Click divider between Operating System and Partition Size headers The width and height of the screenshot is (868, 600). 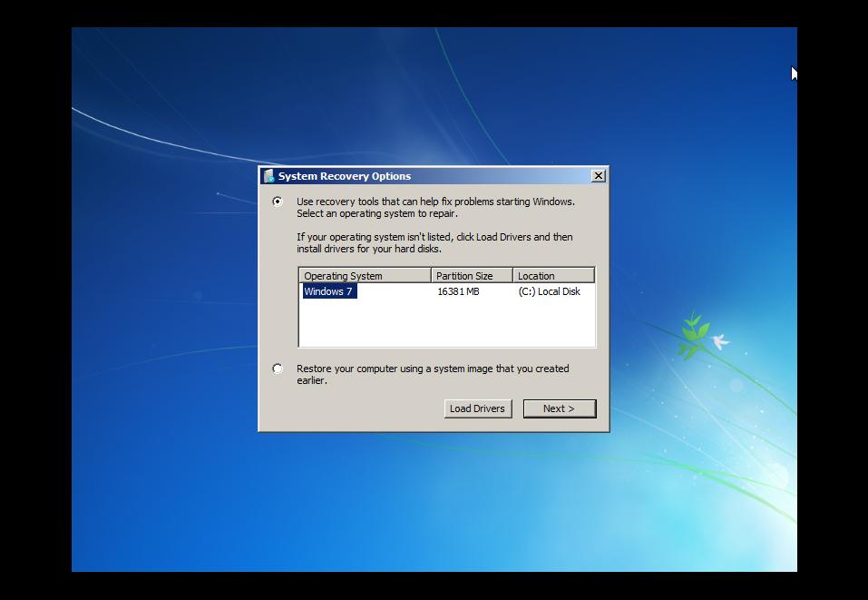pyautogui.click(x=431, y=276)
